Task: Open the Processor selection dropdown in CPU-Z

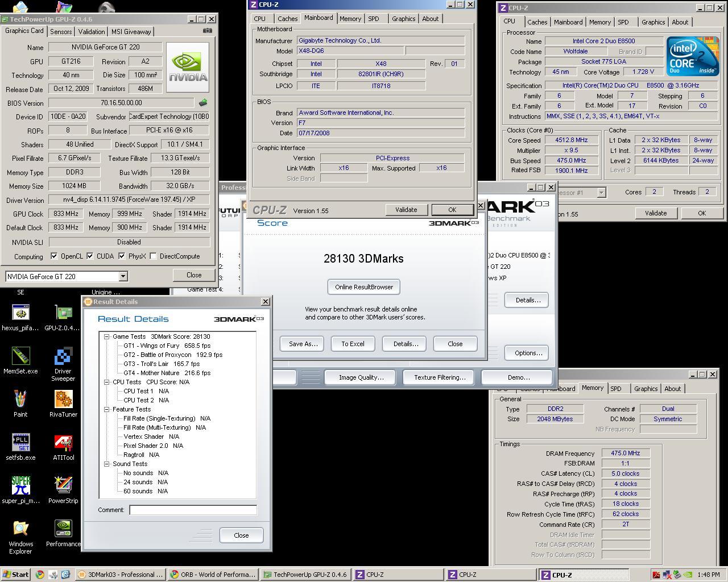Action: pyautogui.click(x=601, y=193)
